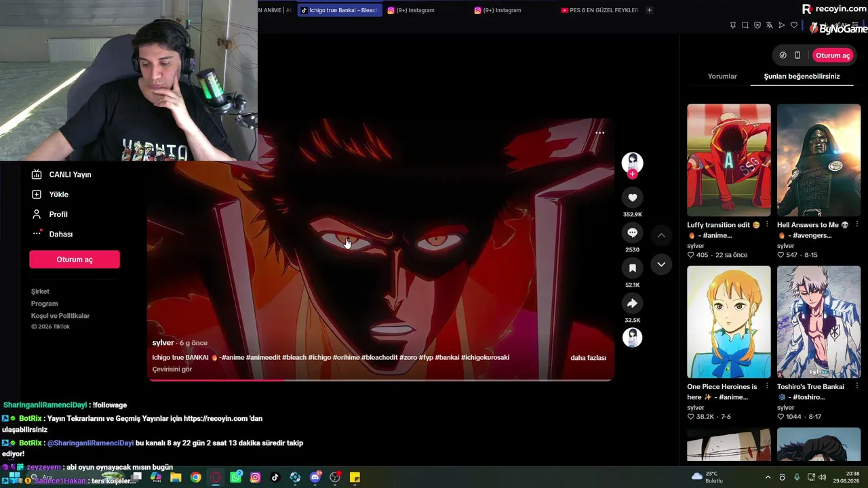Go to the previous video
Viewport: 868px width, 488px height.
661,235
